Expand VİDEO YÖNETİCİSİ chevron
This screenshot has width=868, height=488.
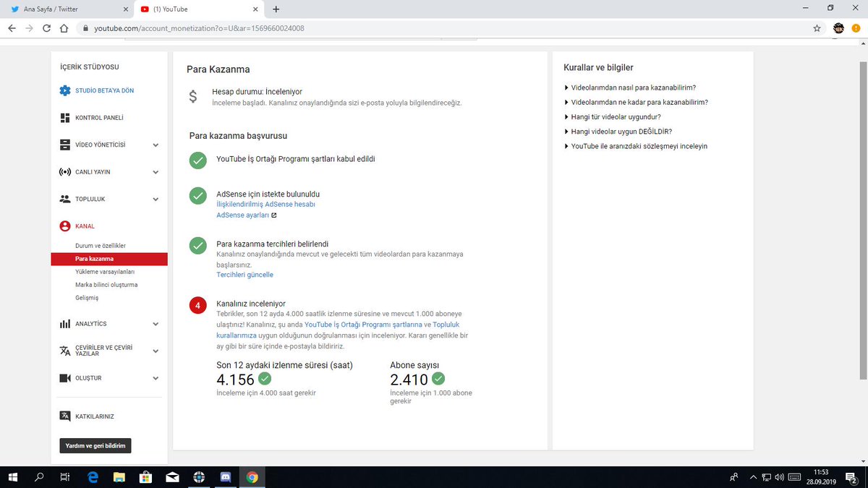[156, 145]
